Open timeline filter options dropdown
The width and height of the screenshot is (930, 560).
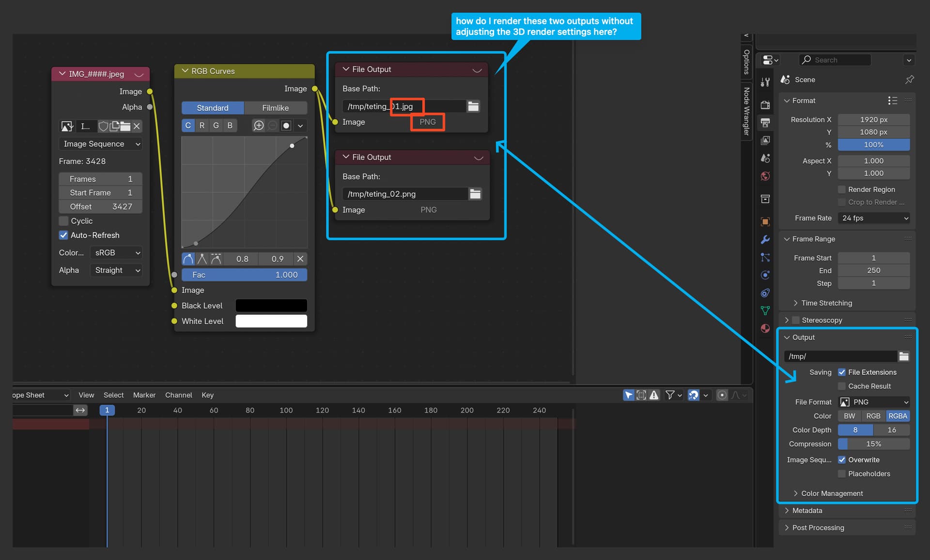674,395
